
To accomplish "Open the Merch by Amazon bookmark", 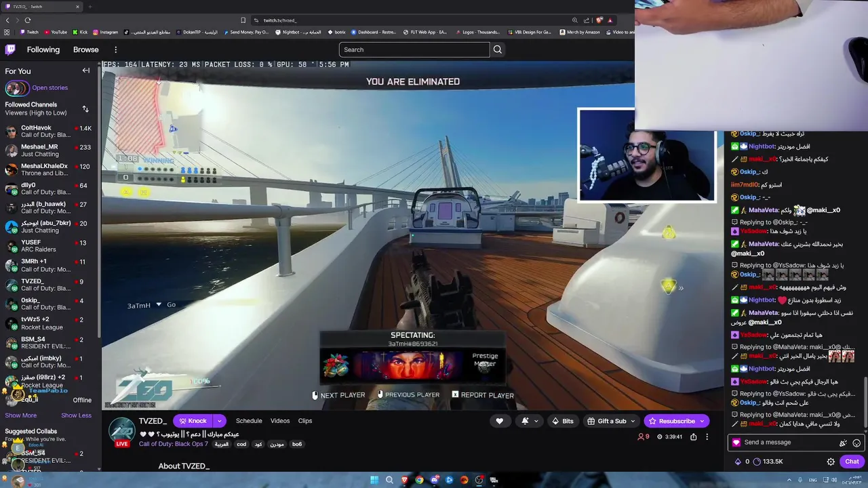I will pyautogui.click(x=579, y=32).
